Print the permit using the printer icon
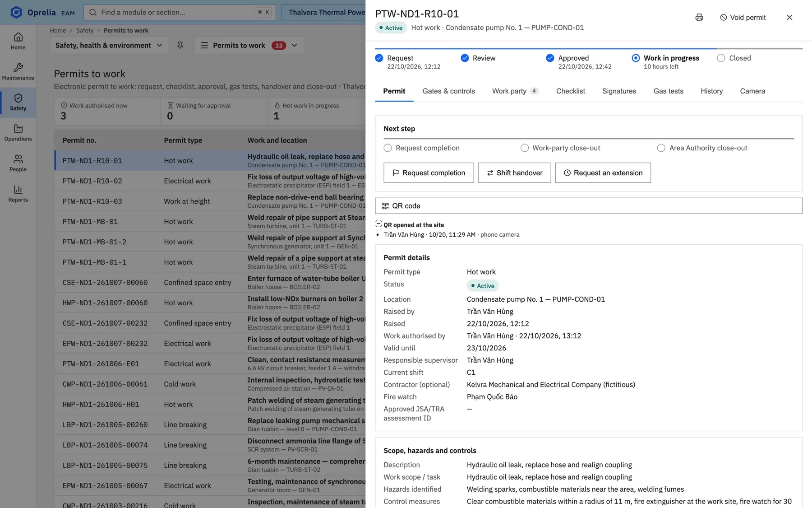This screenshot has height=508, width=812. point(699,17)
